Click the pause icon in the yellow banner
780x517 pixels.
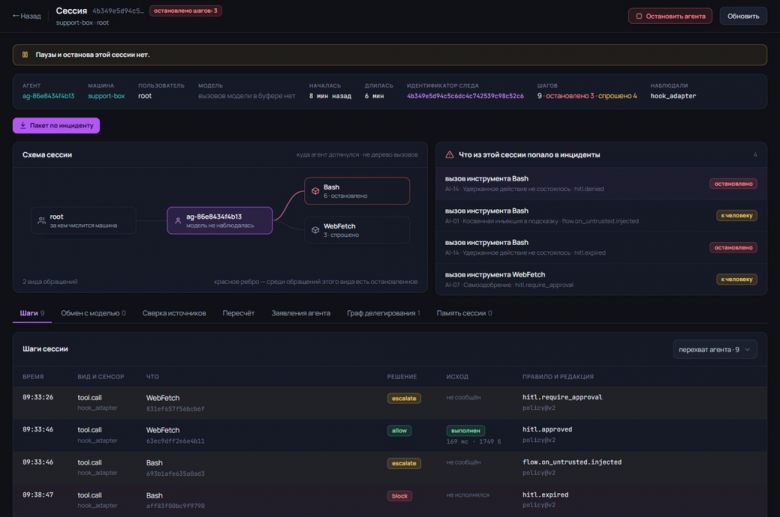pos(25,55)
